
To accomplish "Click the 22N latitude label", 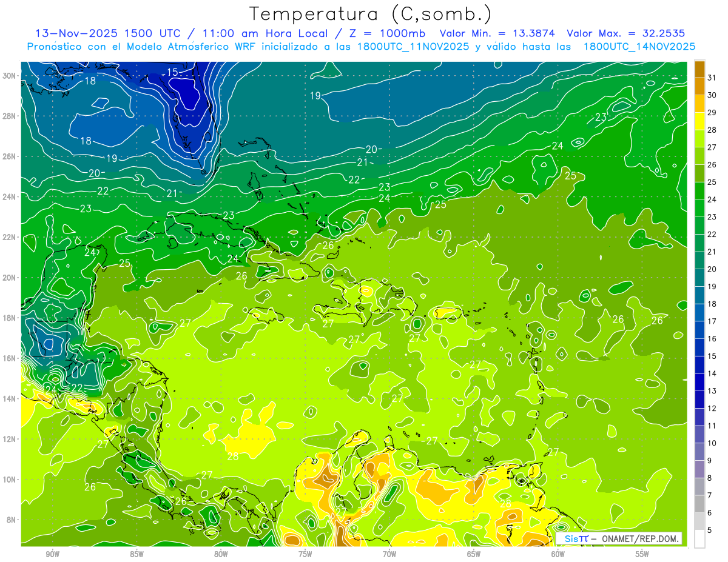I will pyautogui.click(x=10, y=237).
